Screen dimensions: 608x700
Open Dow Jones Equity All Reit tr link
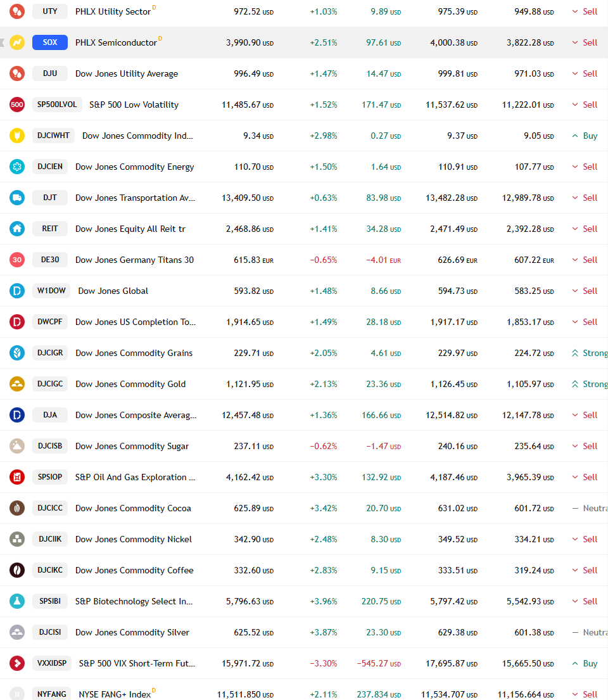pos(130,229)
